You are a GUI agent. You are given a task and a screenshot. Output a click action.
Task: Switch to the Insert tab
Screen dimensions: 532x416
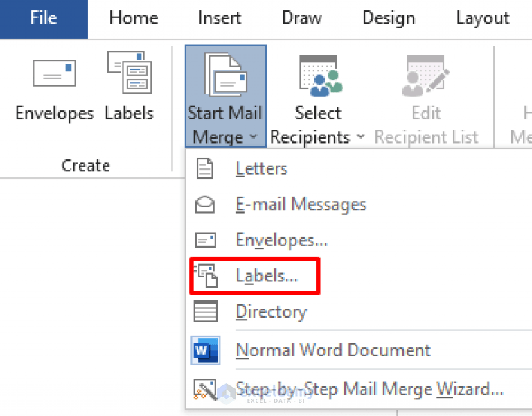point(220,17)
